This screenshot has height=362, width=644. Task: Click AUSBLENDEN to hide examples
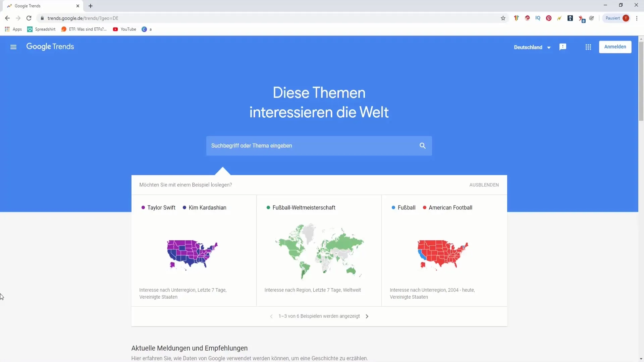tap(484, 185)
